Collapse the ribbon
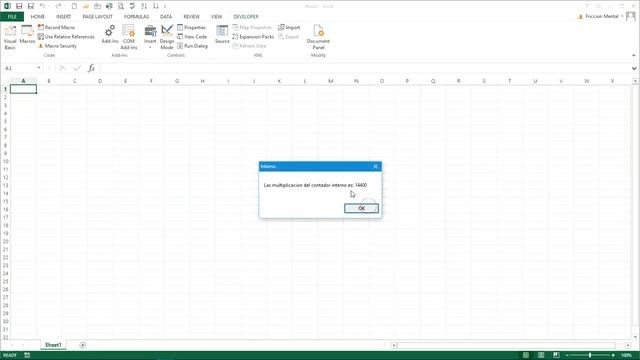 point(634,55)
